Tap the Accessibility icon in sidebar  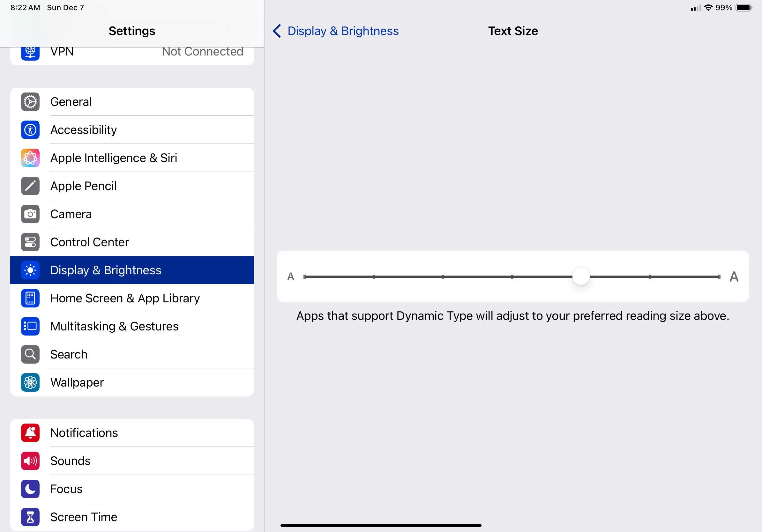(x=30, y=130)
